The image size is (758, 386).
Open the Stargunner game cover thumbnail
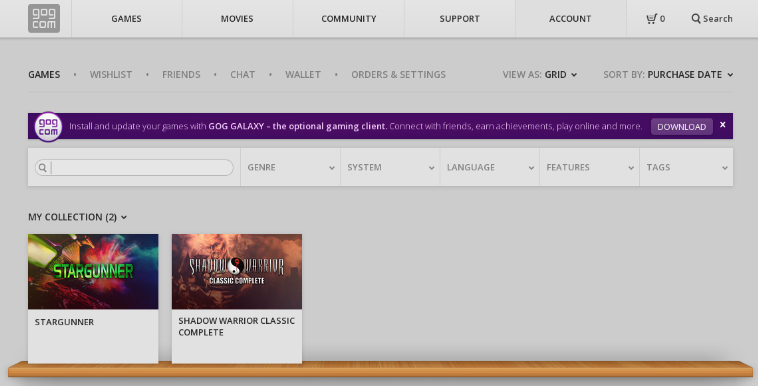pos(93,271)
